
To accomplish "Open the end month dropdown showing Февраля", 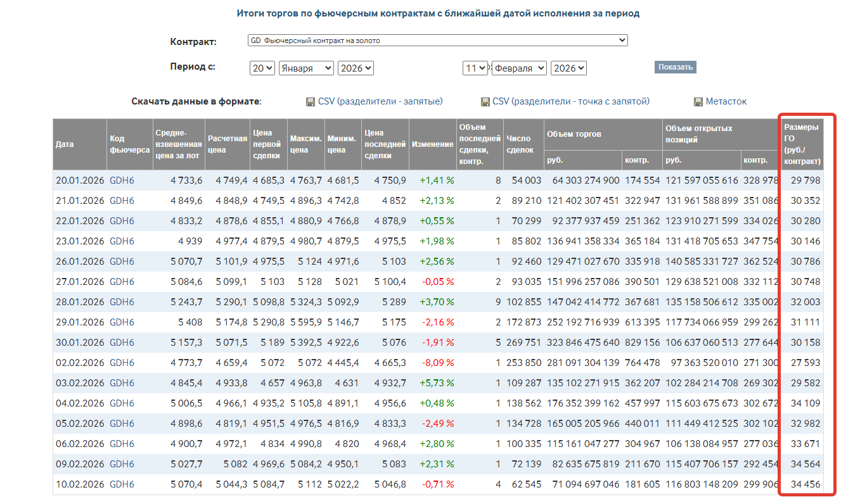I will (x=518, y=68).
